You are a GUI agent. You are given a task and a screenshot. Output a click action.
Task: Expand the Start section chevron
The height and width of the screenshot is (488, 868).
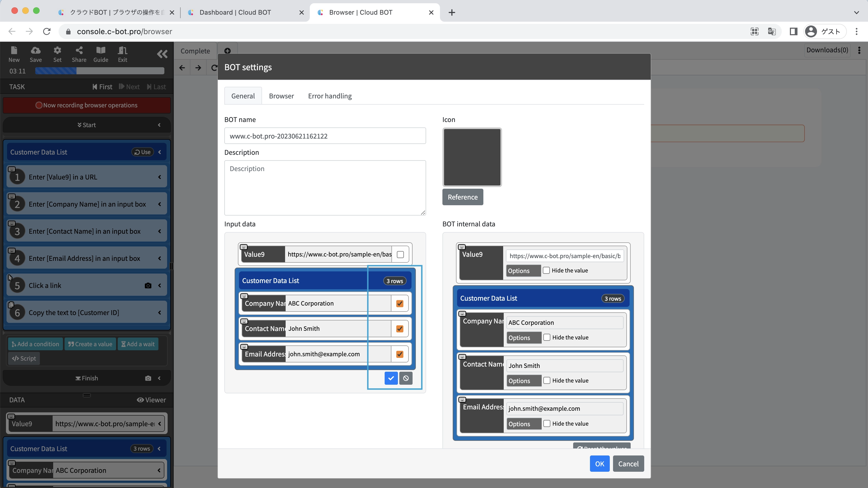159,125
